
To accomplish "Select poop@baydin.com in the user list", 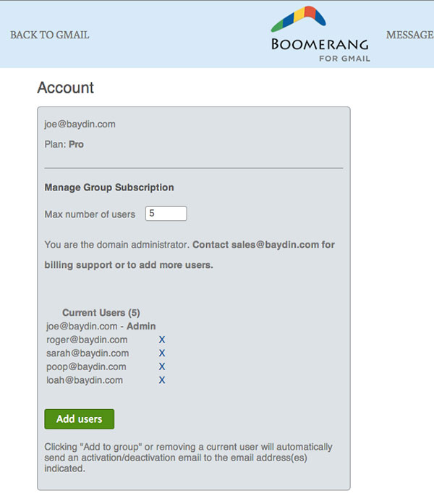I will [85, 367].
